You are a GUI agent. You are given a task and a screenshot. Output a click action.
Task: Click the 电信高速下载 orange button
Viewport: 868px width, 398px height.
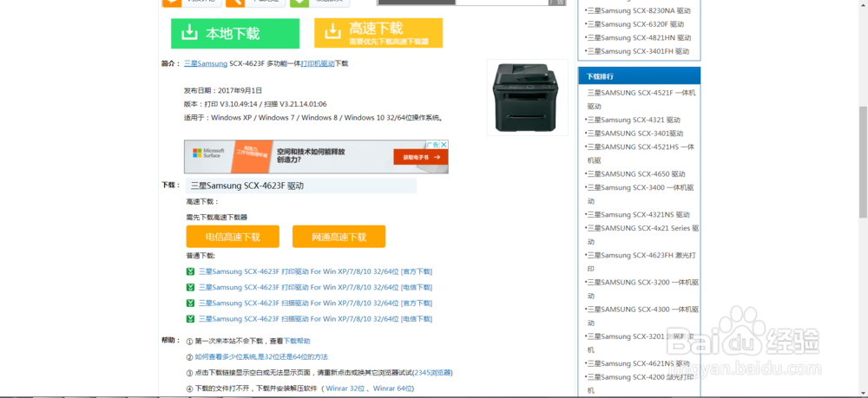pos(233,237)
